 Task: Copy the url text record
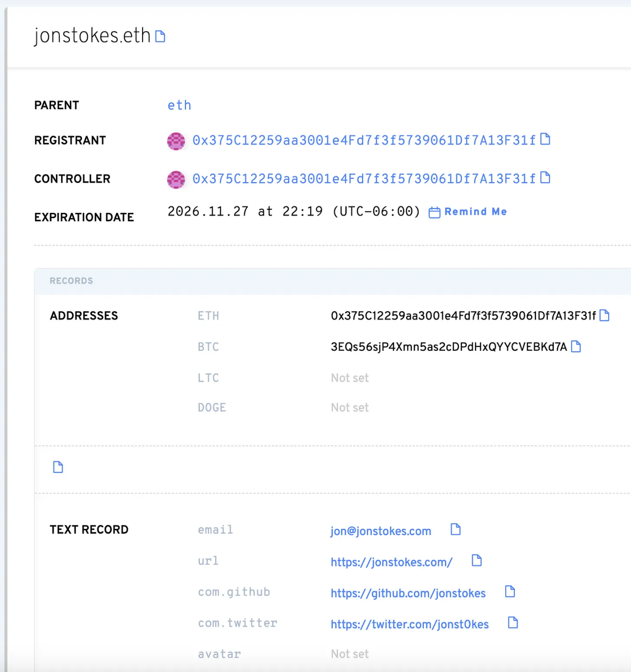pos(476,560)
